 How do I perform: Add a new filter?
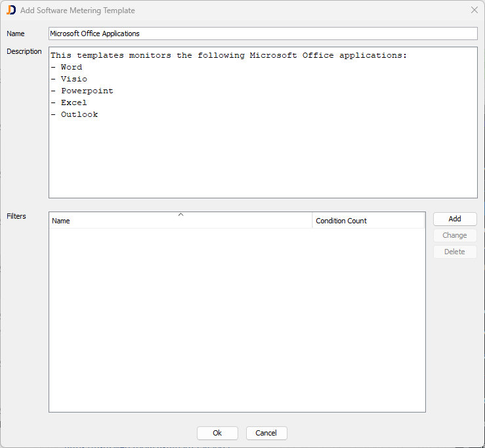click(x=455, y=219)
